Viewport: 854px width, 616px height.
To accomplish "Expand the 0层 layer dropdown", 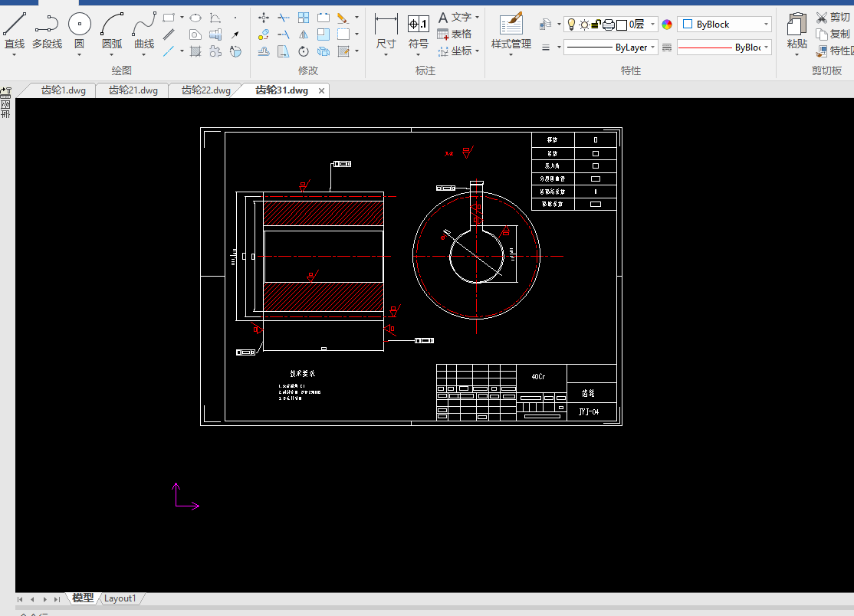I will [652, 25].
